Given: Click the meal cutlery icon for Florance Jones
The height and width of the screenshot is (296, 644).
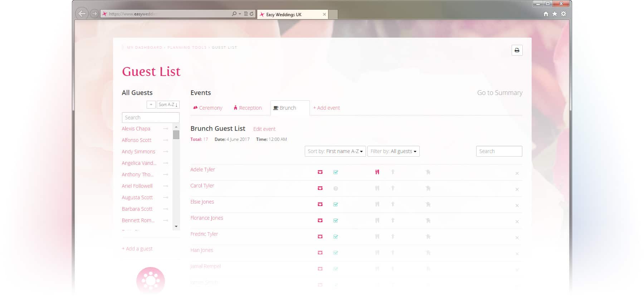Looking at the screenshot, I should 377,220.
